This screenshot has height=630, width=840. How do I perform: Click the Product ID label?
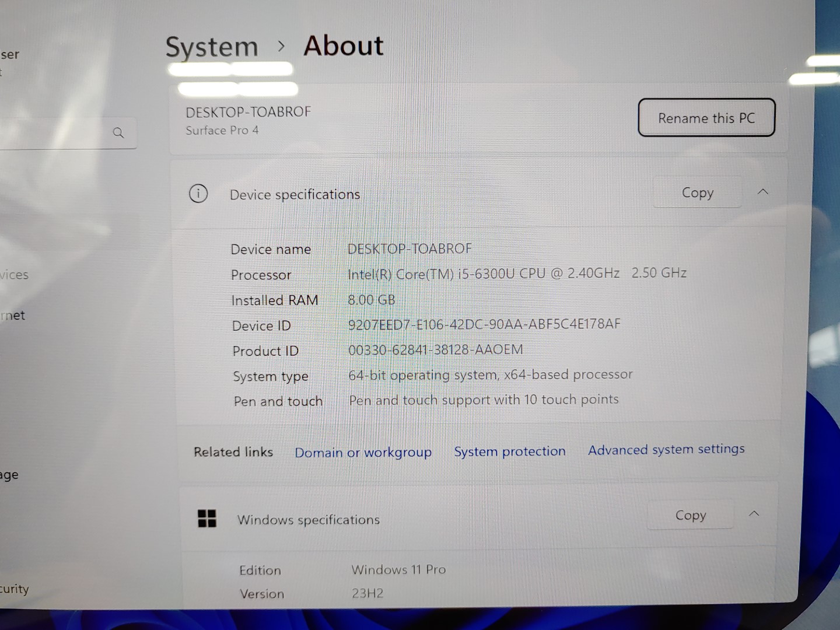point(265,351)
